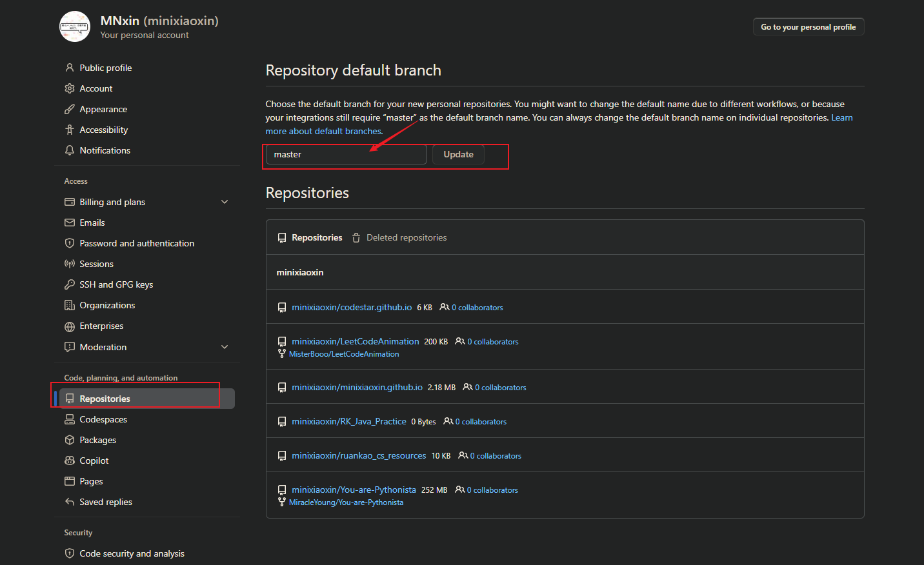
Task: Select Repositories in the sidebar
Action: (x=147, y=399)
